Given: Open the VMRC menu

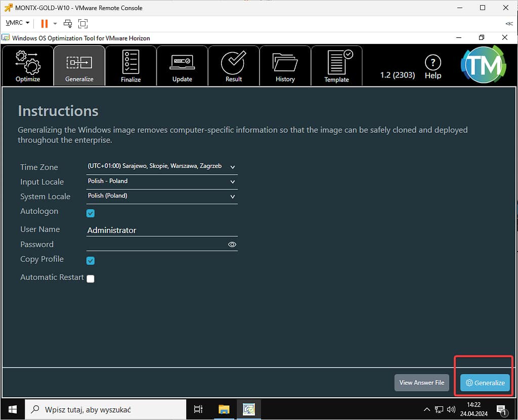Looking at the screenshot, I should pos(17,23).
